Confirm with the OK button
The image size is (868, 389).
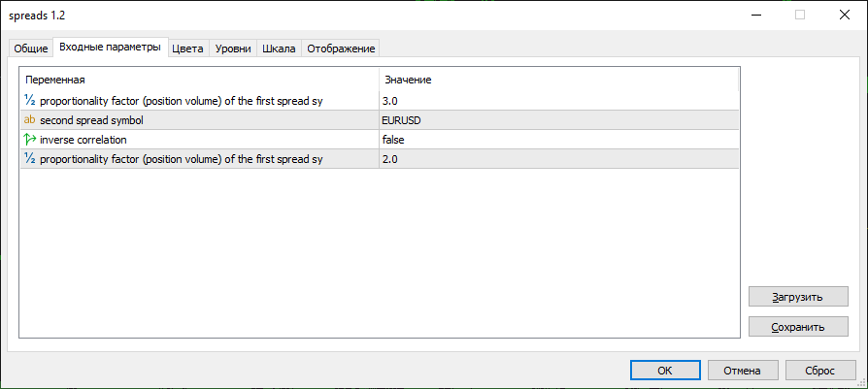point(664,370)
